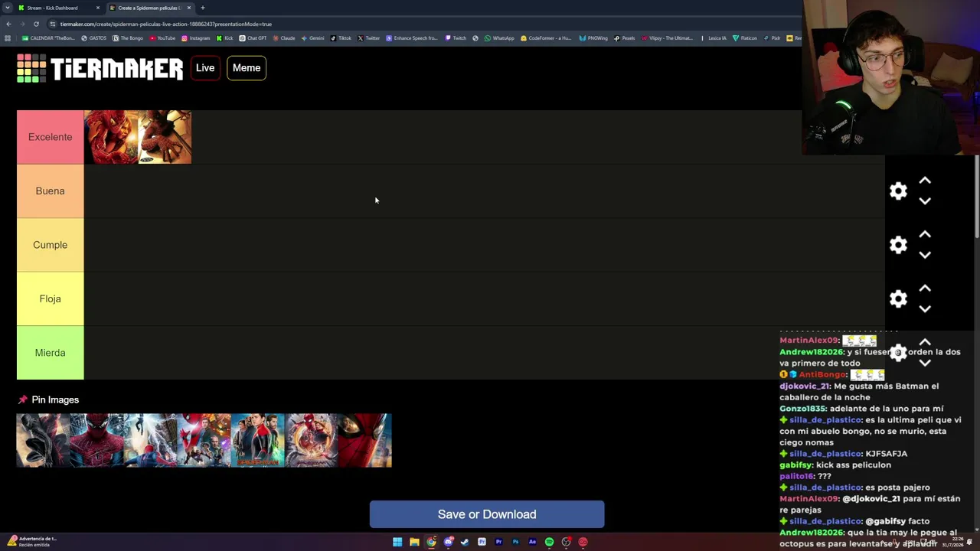Select the Mierda tier label
The image size is (980, 551).
click(x=50, y=353)
